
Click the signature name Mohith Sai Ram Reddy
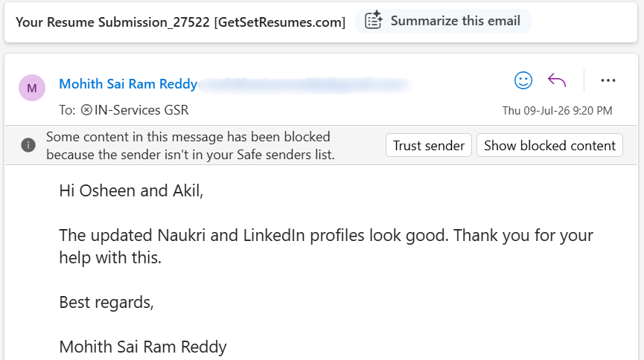pyautogui.click(x=142, y=347)
